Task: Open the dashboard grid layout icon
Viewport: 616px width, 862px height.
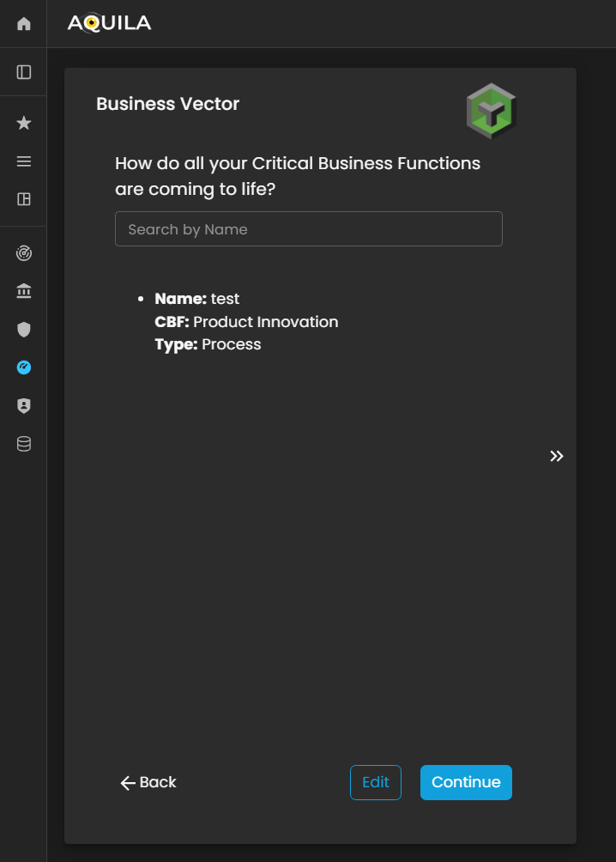Action: 24,199
